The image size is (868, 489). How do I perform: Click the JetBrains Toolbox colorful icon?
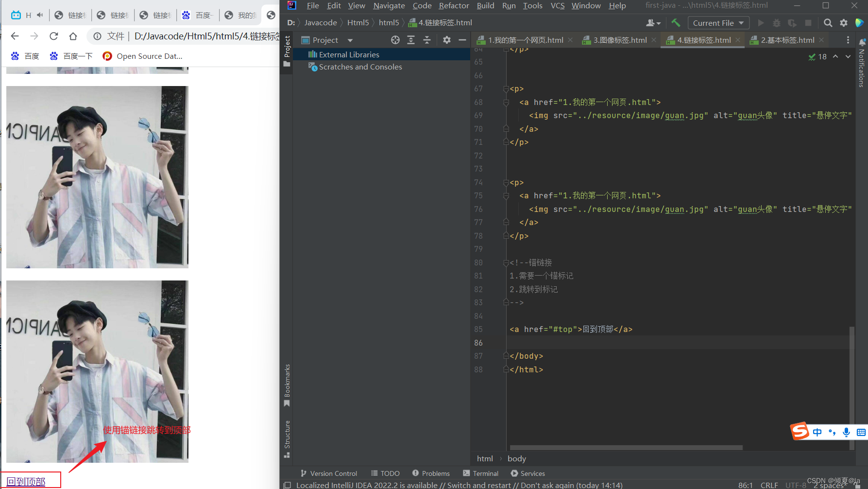859,23
